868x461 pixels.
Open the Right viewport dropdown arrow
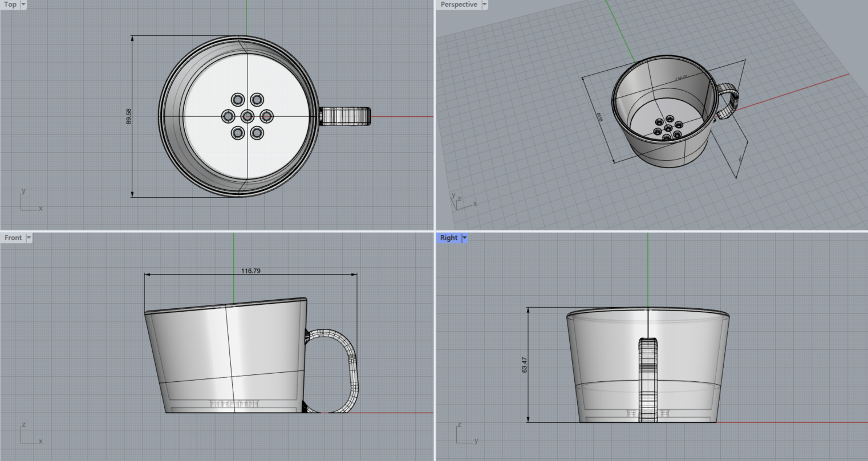(465, 238)
